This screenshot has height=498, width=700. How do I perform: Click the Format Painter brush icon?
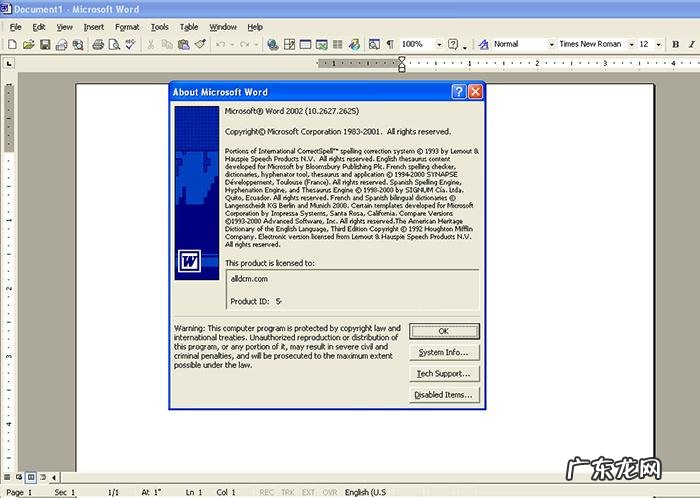tap(200, 45)
